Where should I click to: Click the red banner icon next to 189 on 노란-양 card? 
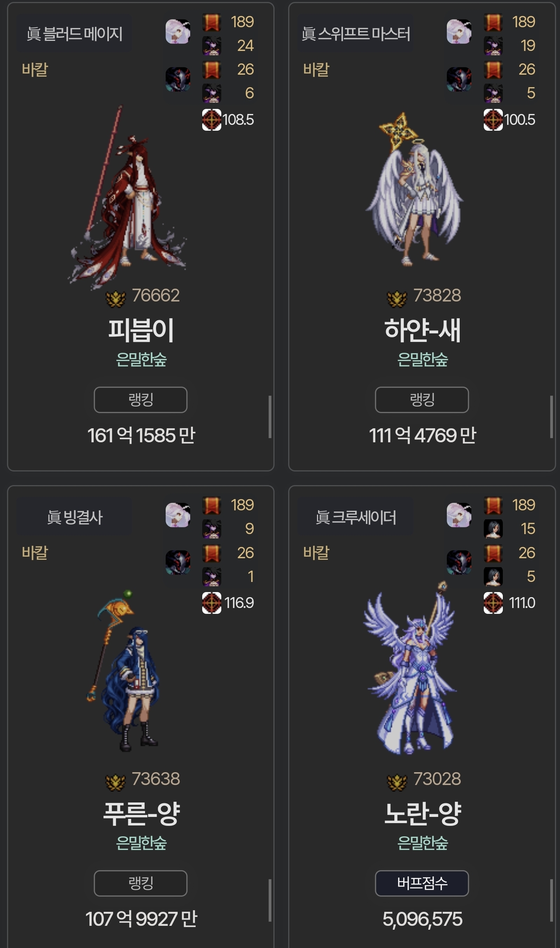[x=493, y=505]
